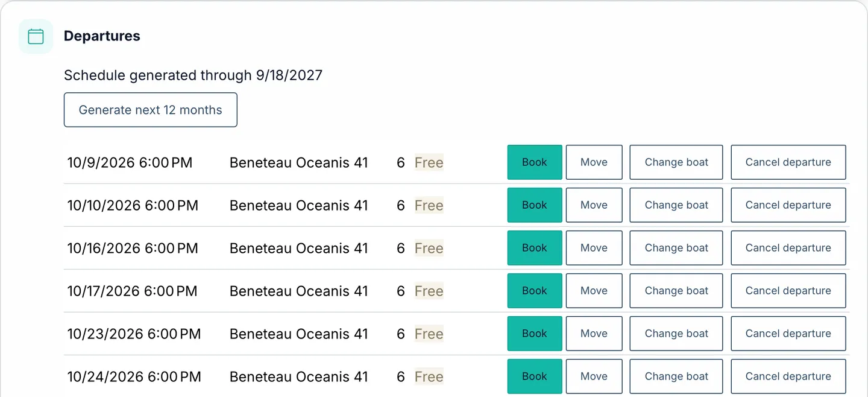Image resolution: width=868 pixels, height=397 pixels.
Task: Click the Departures heading text
Action: (102, 36)
